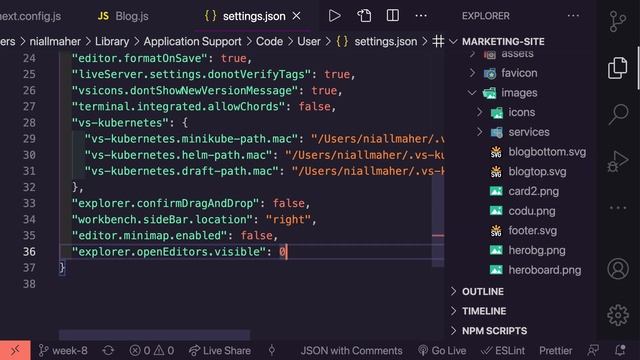Click the Code breadcrumb

(269, 41)
